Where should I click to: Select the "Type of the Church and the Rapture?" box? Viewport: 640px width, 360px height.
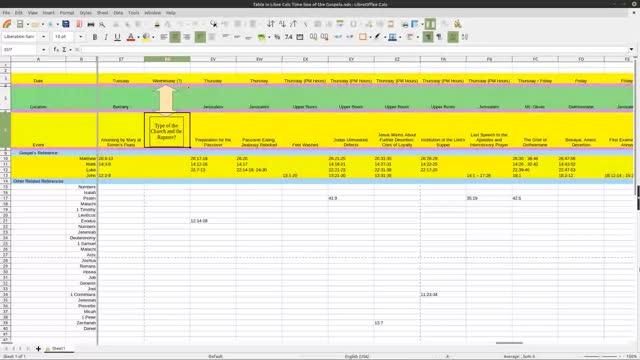click(167, 131)
